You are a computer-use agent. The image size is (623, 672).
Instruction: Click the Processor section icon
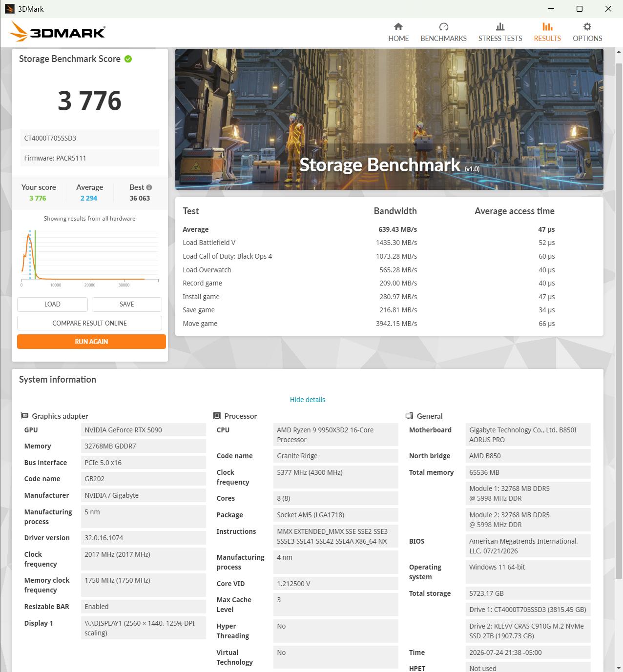[x=217, y=416]
